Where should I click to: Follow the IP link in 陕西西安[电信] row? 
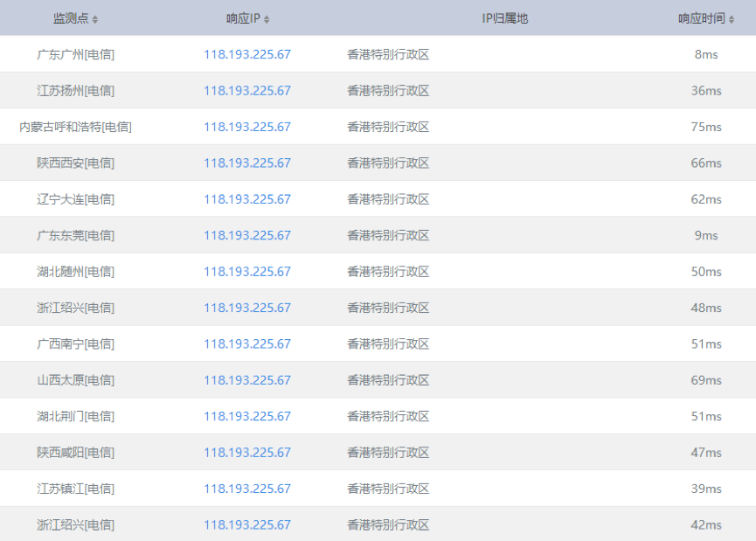coord(247,163)
